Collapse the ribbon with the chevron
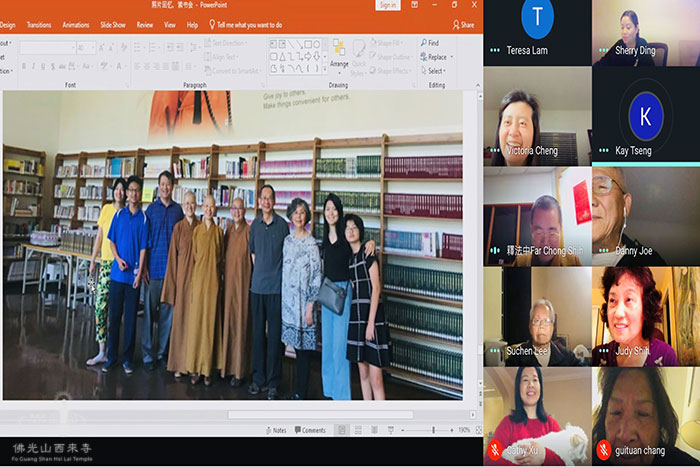The width and height of the screenshot is (700, 467). tap(478, 85)
